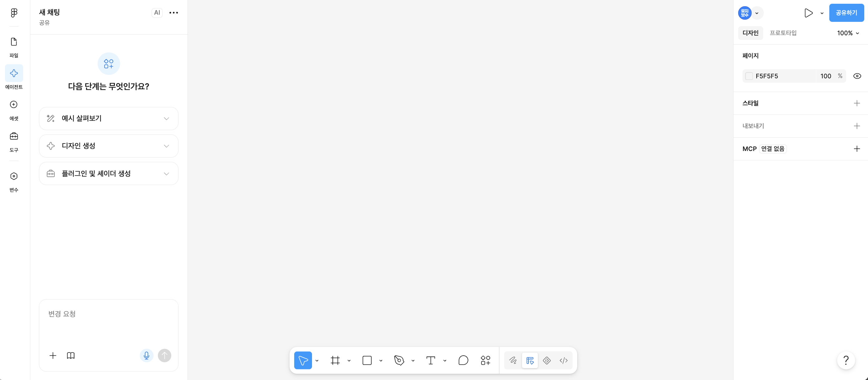
Task: Select the Frame tool
Action: click(335, 360)
